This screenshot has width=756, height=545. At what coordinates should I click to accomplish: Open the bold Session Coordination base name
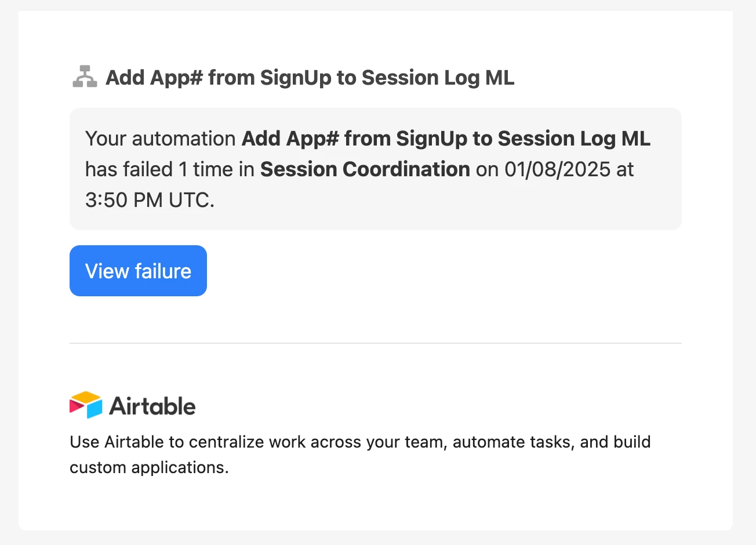[x=365, y=169]
